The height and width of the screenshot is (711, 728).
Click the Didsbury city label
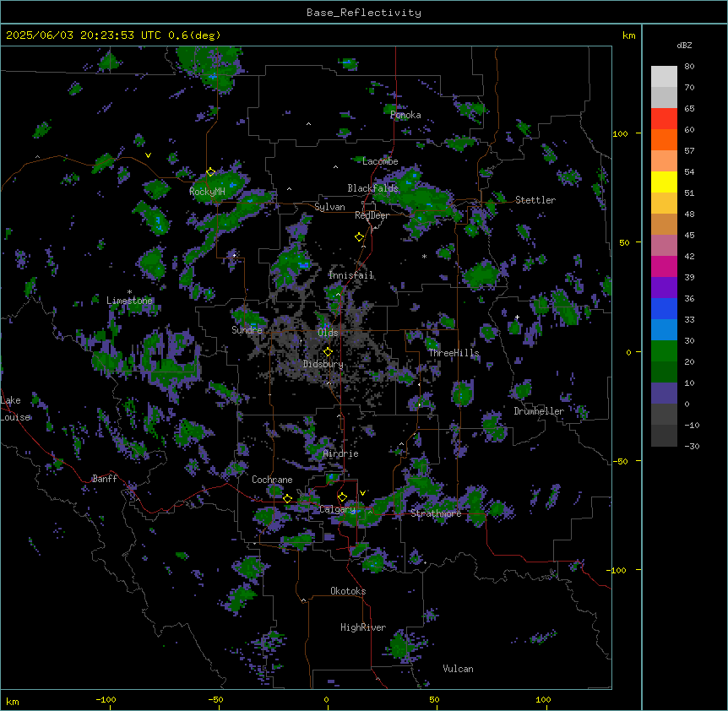[x=323, y=364]
